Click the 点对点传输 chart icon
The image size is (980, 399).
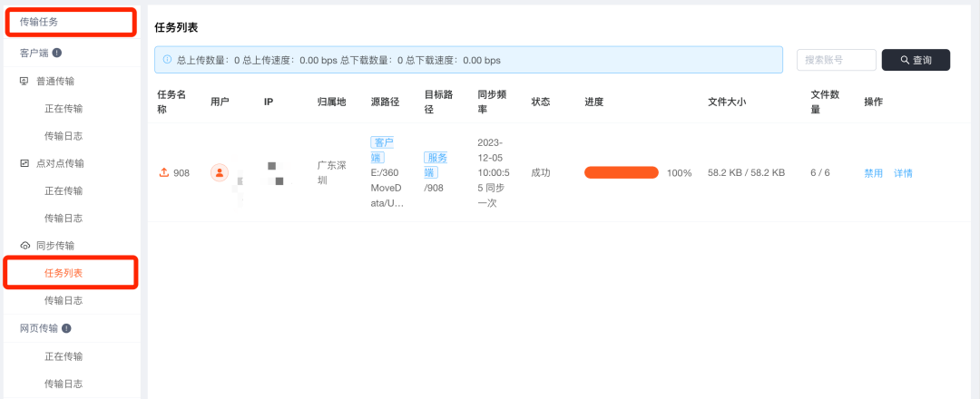point(24,163)
